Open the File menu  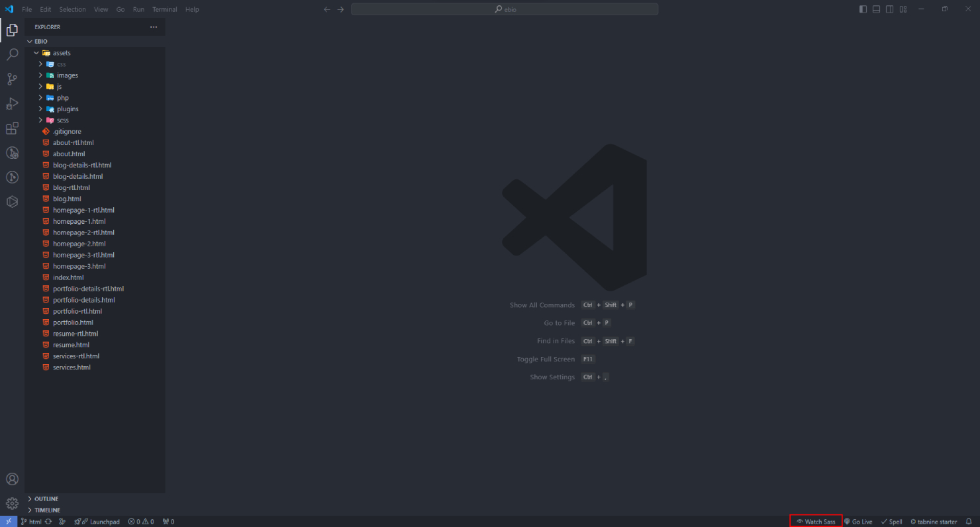(26, 9)
